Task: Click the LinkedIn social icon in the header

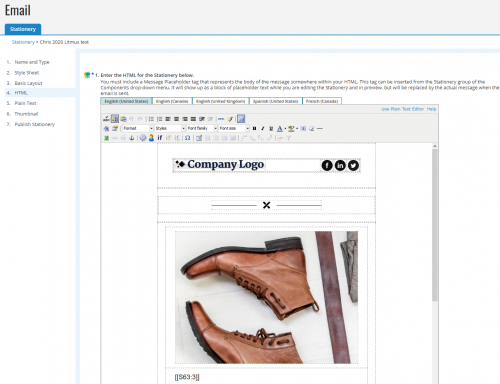Action: (340, 165)
